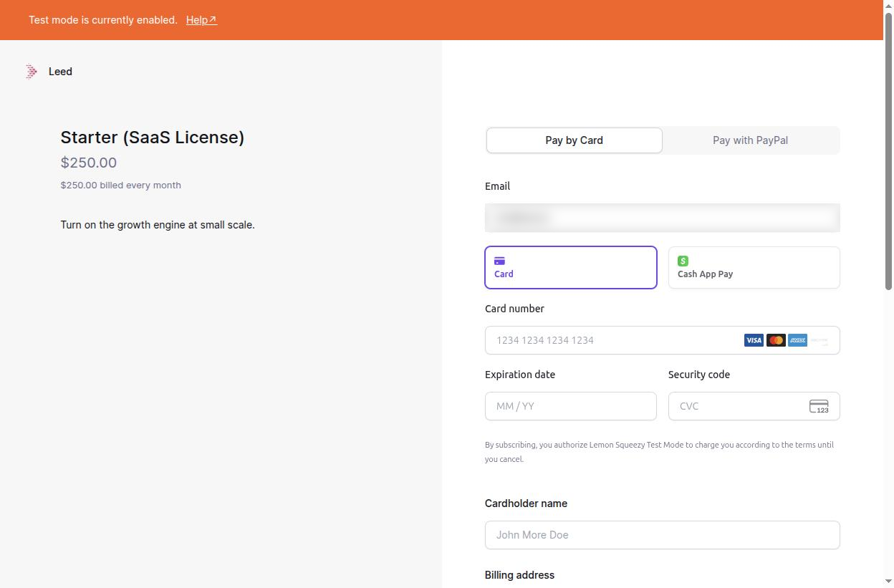The image size is (894, 588).
Task: Click the Cardholder name label
Action: coord(526,503)
